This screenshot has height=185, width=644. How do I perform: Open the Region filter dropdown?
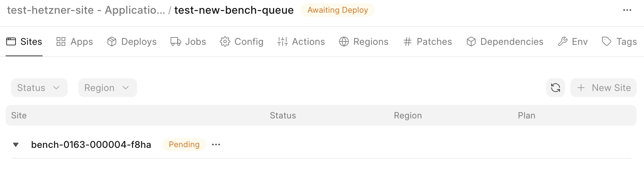(x=107, y=88)
